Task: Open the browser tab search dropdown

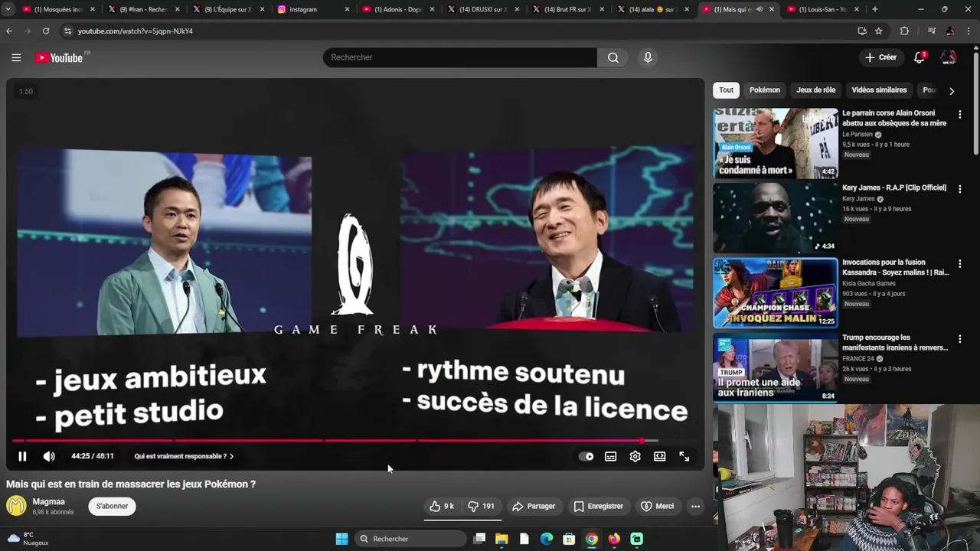Action: pyautogui.click(x=8, y=9)
